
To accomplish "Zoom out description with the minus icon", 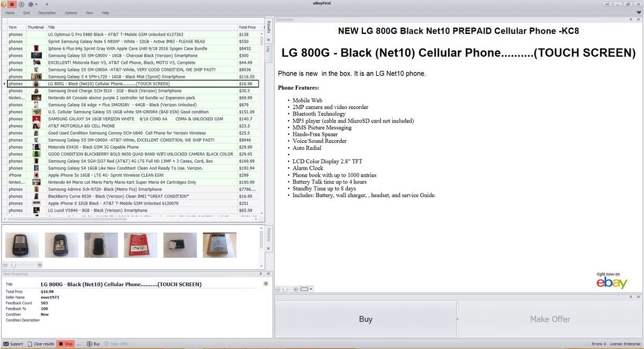I will 278,289.
